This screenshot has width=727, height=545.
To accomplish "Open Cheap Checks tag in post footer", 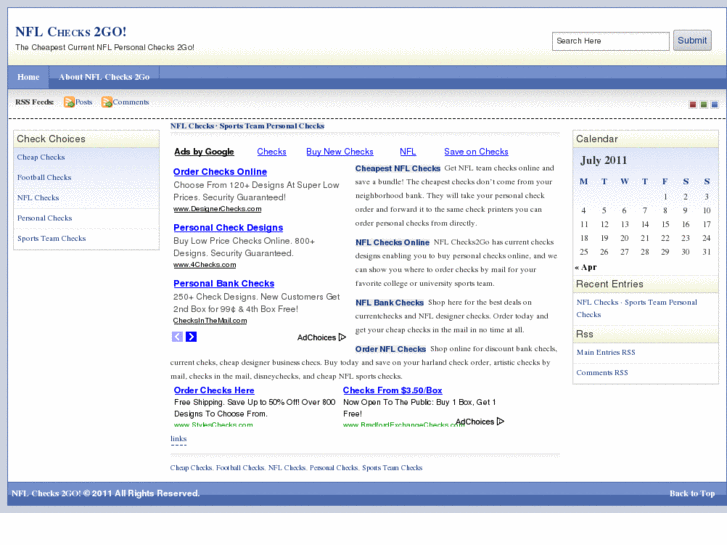I will tap(191, 468).
